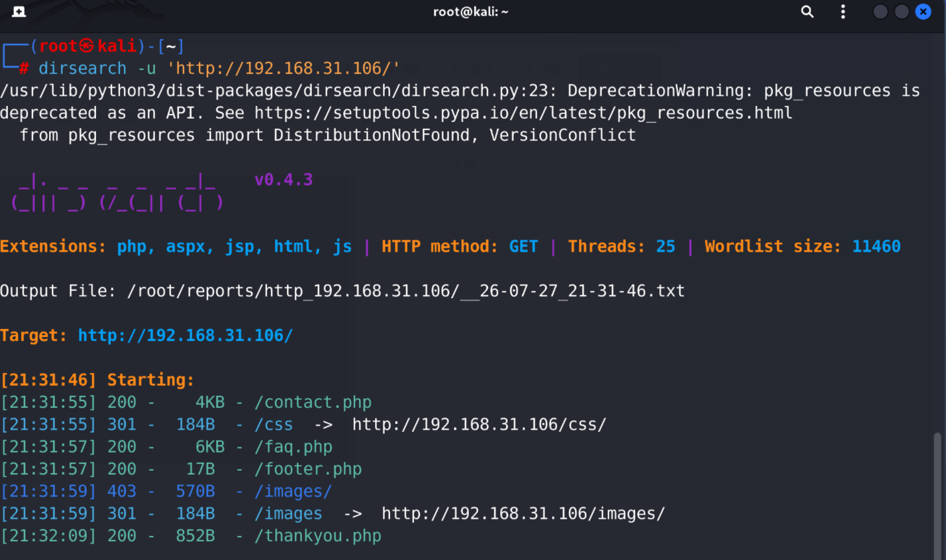Click the /contact.php result path
946x560 pixels.
coord(313,402)
